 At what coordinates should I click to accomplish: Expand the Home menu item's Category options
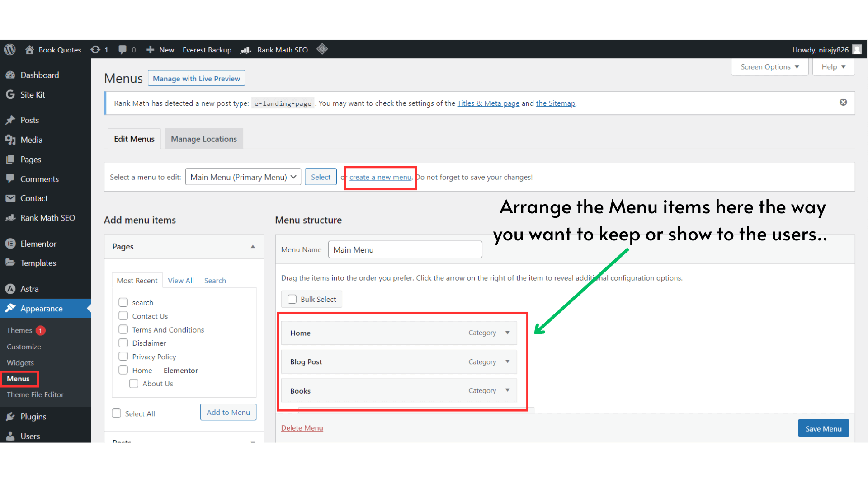click(x=507, y=333)
